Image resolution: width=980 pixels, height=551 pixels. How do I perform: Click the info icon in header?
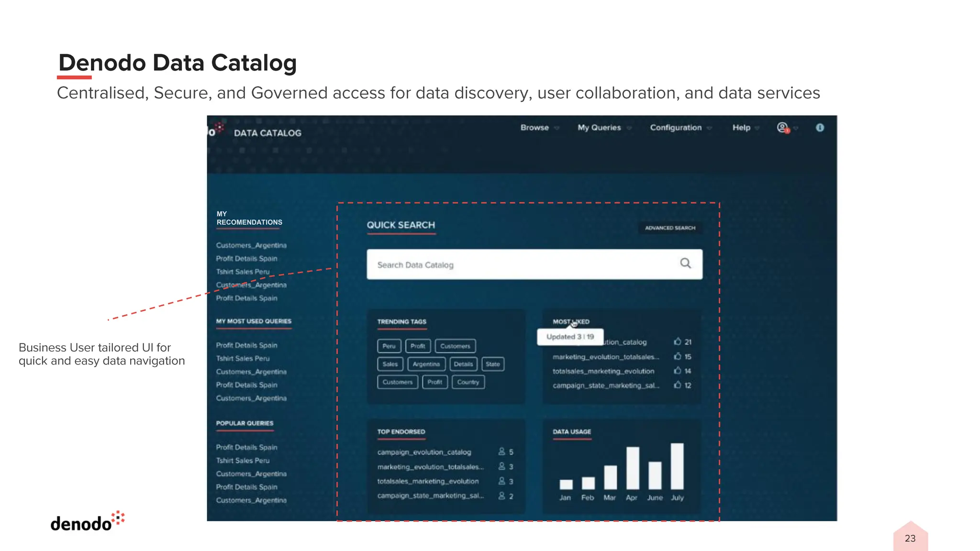(x=820, y=128)
